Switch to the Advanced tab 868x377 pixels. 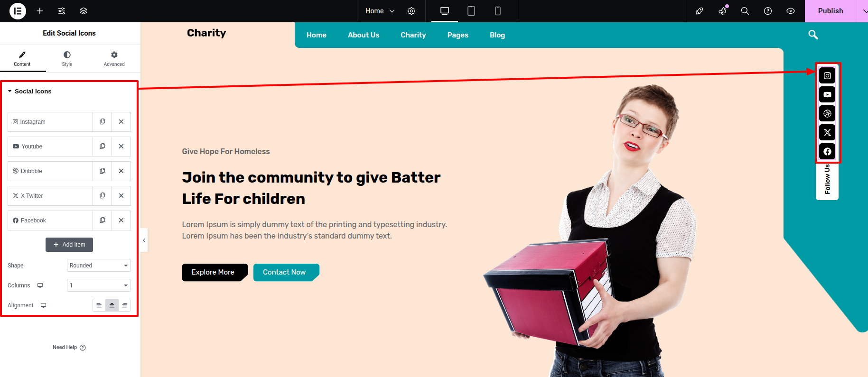[114, 59]
